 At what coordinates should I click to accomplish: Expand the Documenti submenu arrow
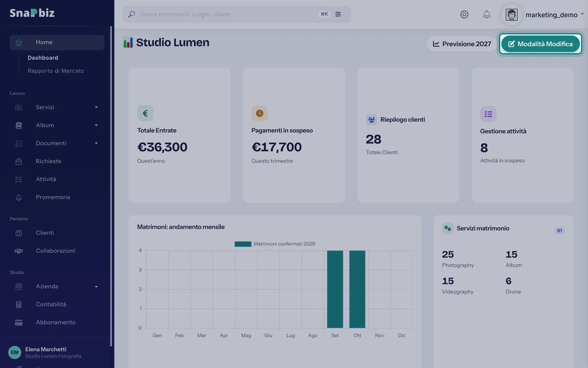[x=96, y=144]
